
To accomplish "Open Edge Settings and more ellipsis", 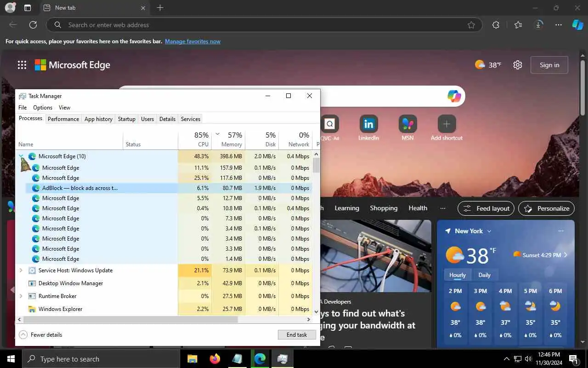I will (559, 25).
